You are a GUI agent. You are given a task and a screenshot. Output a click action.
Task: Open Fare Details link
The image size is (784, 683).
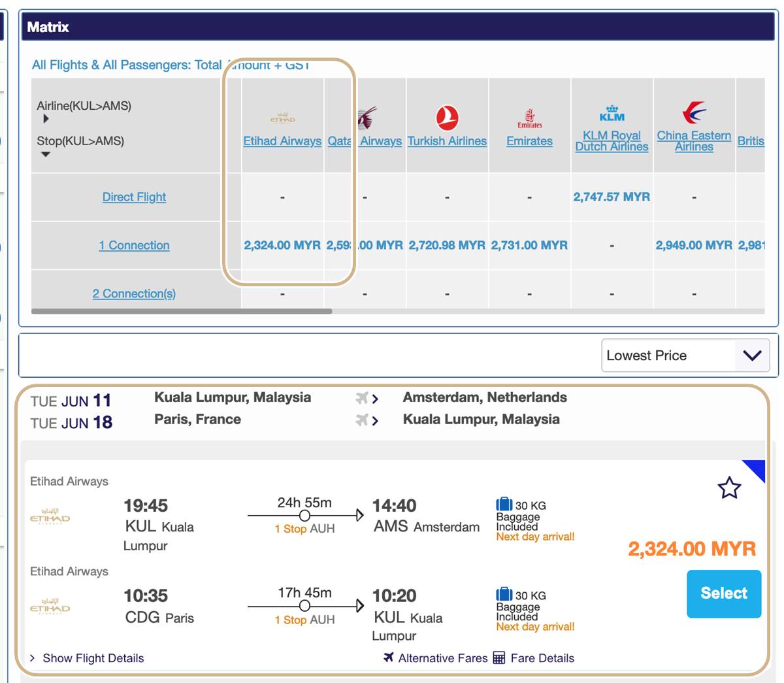542,658
